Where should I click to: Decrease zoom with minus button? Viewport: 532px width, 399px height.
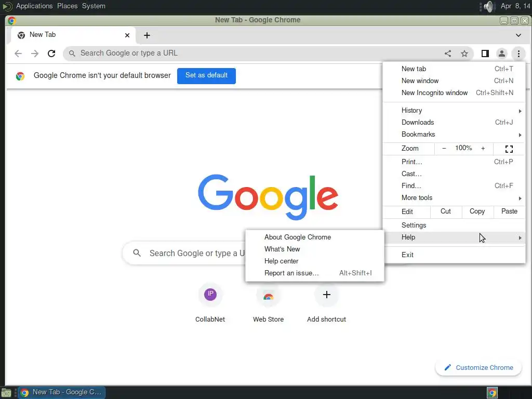(444, 148)
